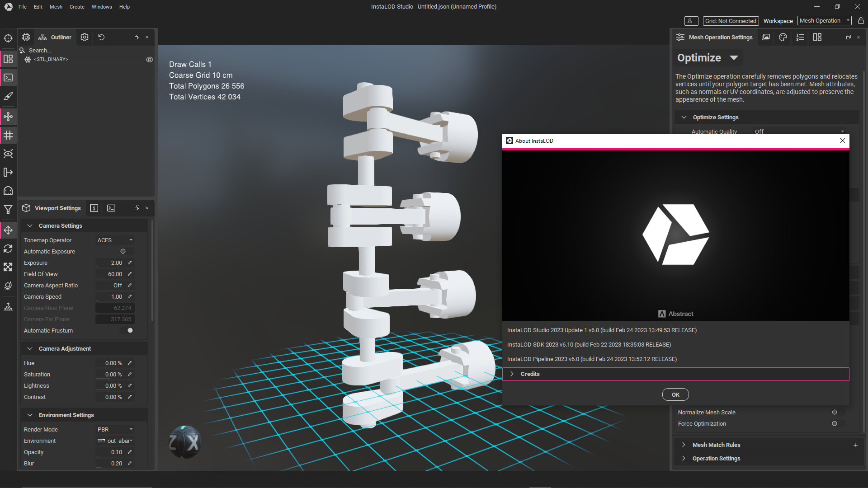Open the console terminal icon in left sidebar

point(8,78)
